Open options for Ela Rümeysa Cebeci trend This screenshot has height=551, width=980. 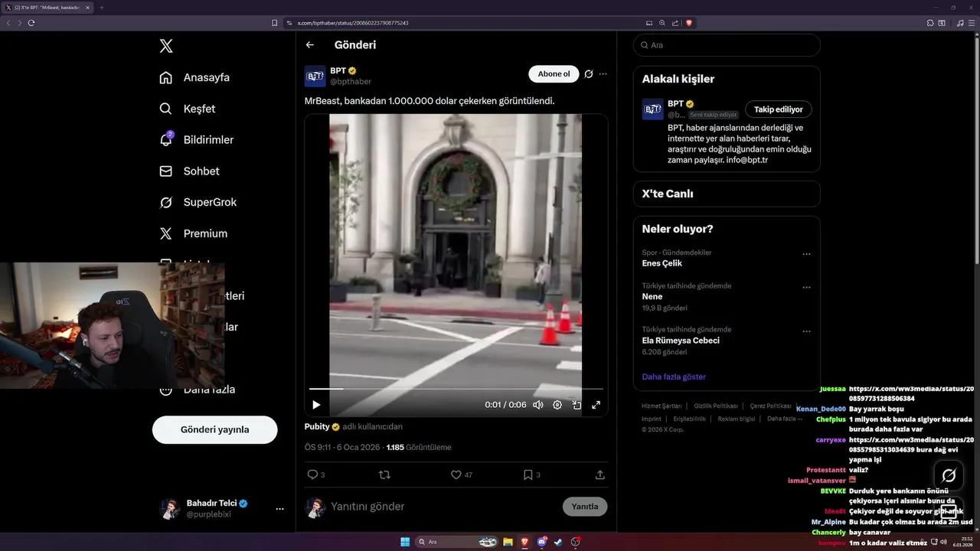[806, 332]
